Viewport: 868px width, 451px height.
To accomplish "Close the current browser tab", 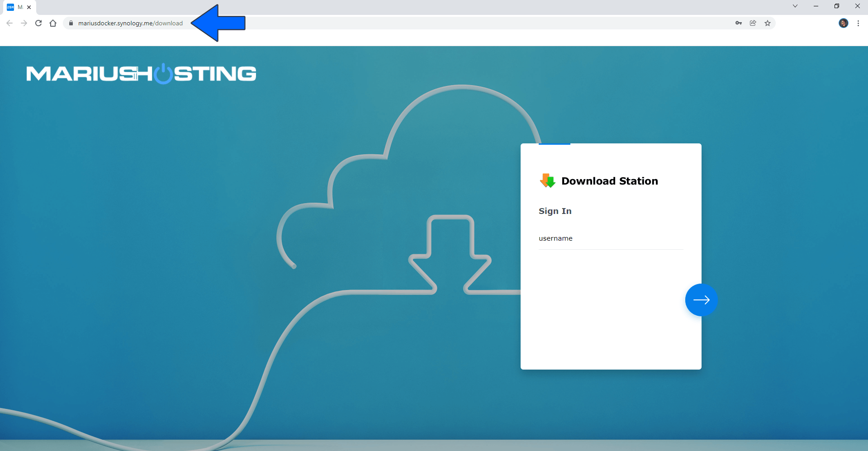I will [29, 7].
